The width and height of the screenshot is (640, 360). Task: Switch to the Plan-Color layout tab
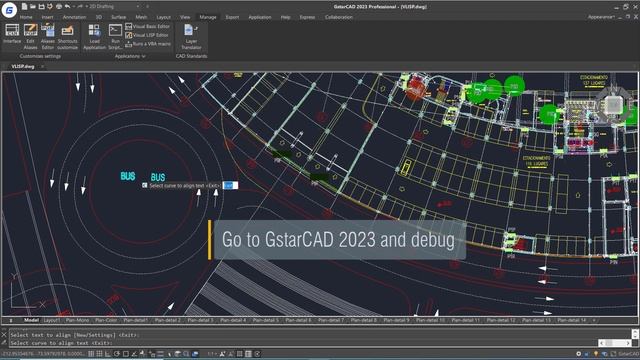tap(106, 320)
